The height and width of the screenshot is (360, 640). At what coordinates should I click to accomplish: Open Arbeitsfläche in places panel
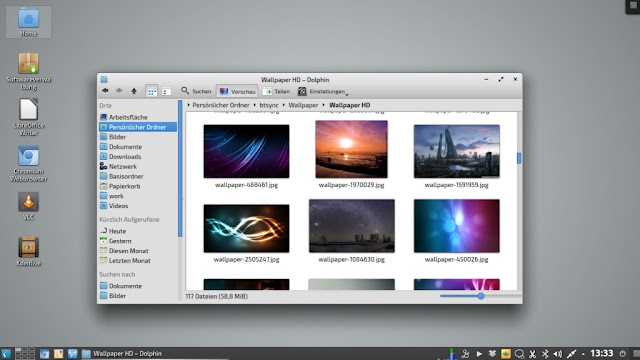138,117
